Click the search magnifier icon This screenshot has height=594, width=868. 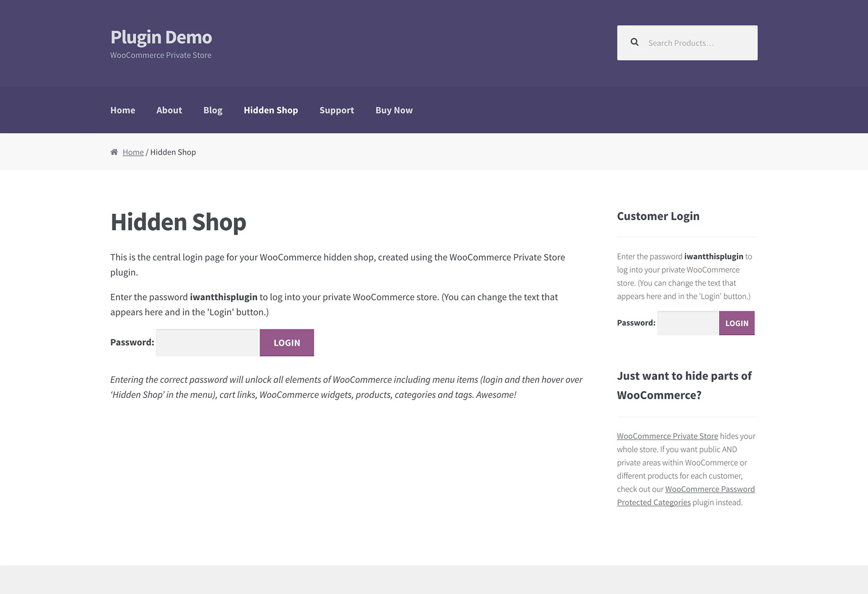(635, 42)
